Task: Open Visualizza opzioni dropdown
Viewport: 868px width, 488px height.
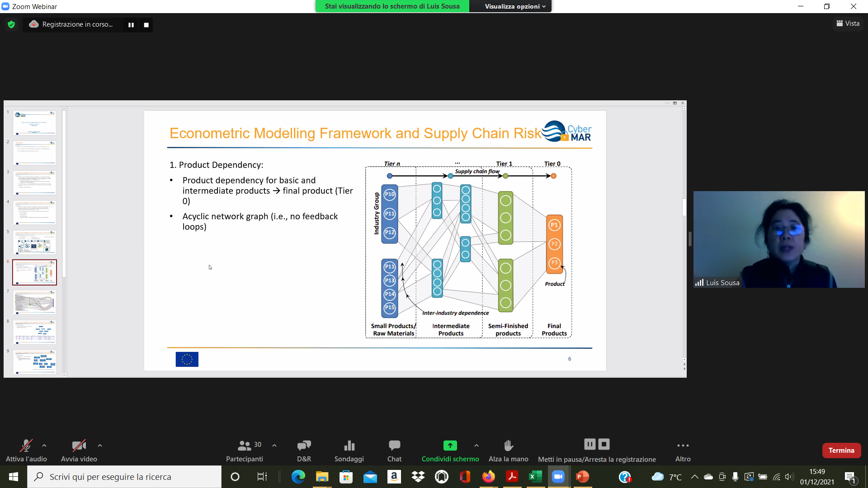Action: [514, 6]
